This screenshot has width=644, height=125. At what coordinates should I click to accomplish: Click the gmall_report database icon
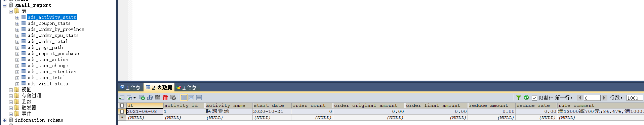pyautogui.click(x=11, y=5)
